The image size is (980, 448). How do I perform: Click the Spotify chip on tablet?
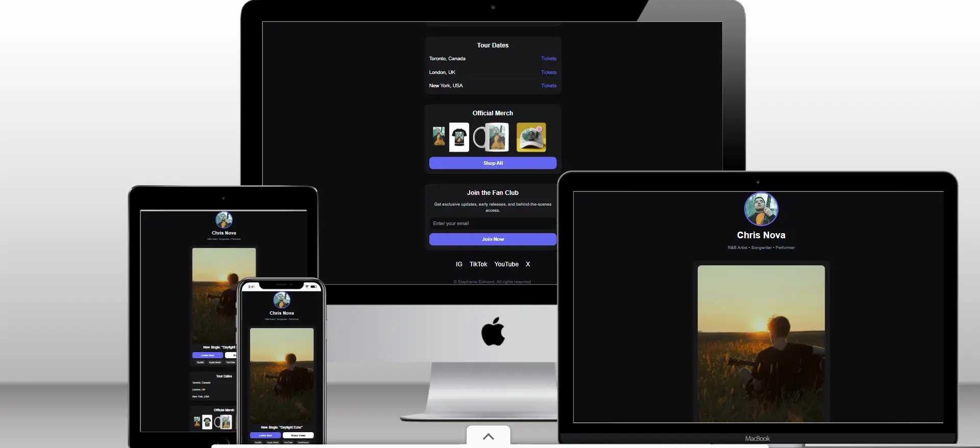point(201,362)
